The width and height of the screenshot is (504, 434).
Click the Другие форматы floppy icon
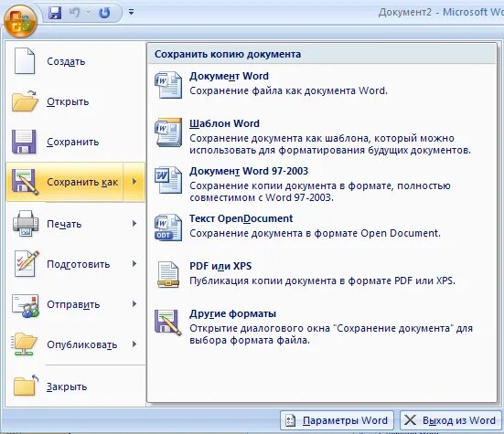coord(168,322)
